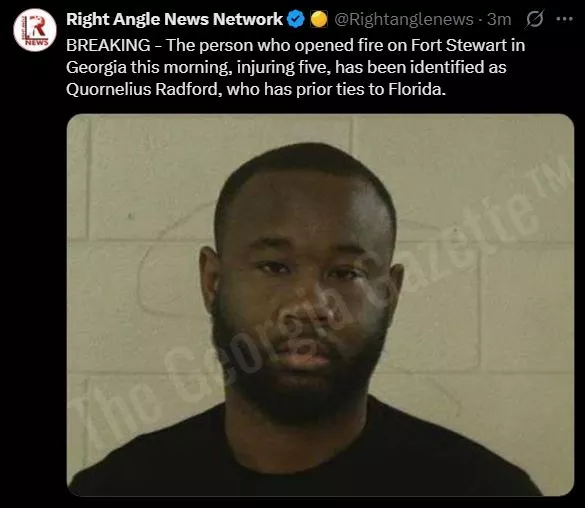Click the phrase 'injuring five' in the post
Screen dimensions: 585x508
pyautogui.click(x=284, y=68)
